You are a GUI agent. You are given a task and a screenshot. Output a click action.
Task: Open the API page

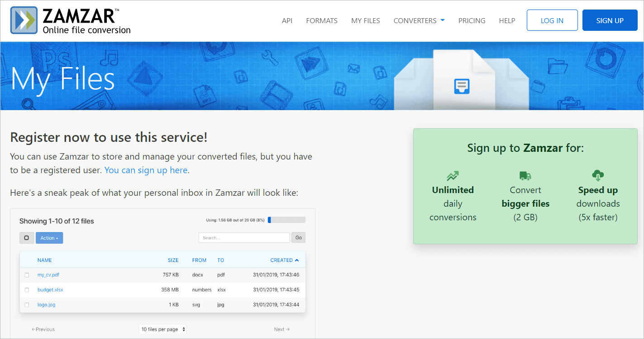pos(287,21)
